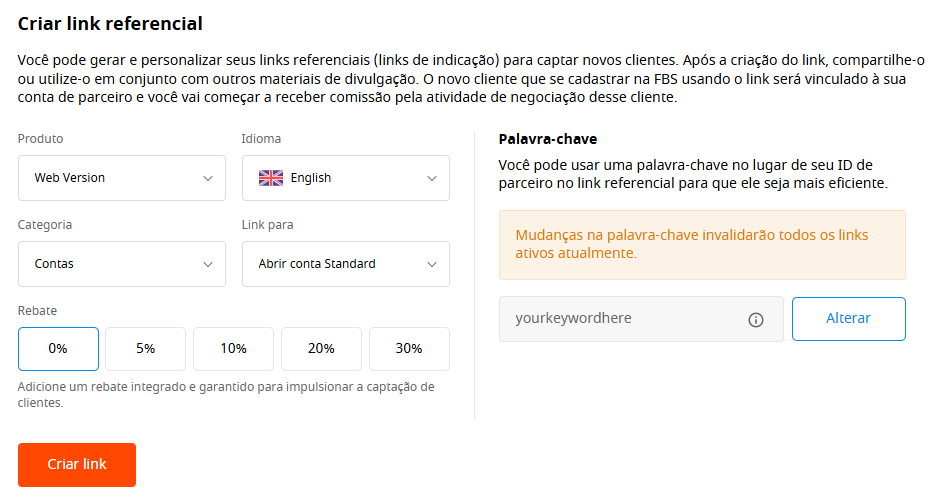Expand the Contas category dropdown
941x498 pixels.
tap(122, 264)
